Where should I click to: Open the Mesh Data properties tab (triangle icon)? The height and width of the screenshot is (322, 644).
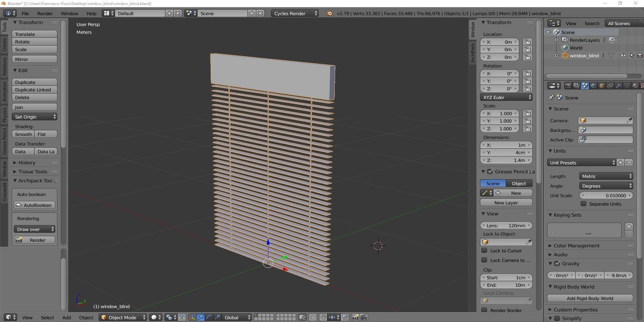(x=627, y=86)
